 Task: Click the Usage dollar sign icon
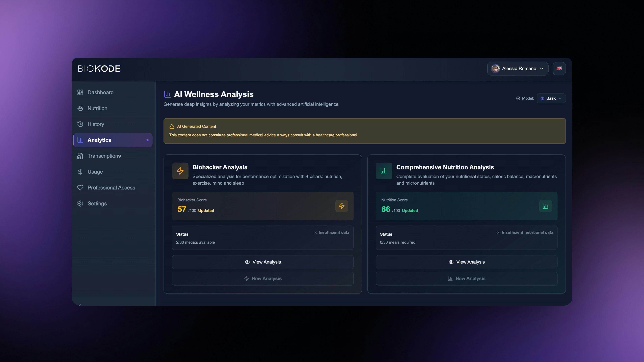click(x=80, y=172)
